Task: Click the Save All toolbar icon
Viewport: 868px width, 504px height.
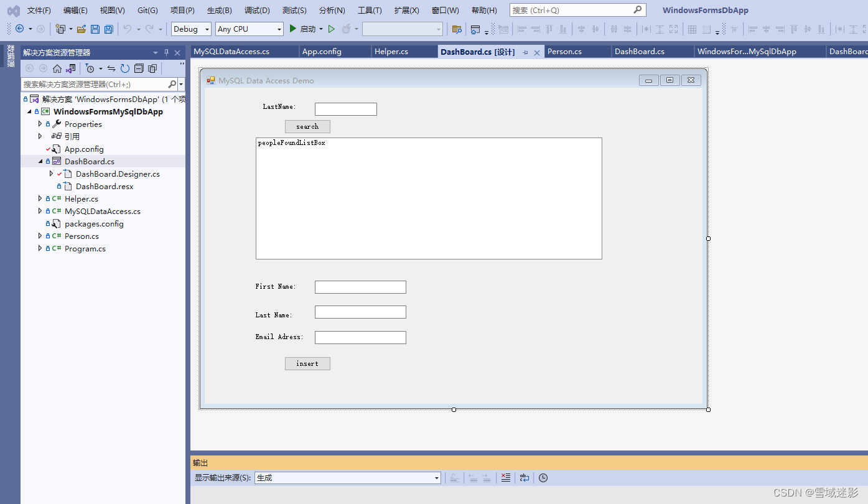Action: [x=108, y=29]
